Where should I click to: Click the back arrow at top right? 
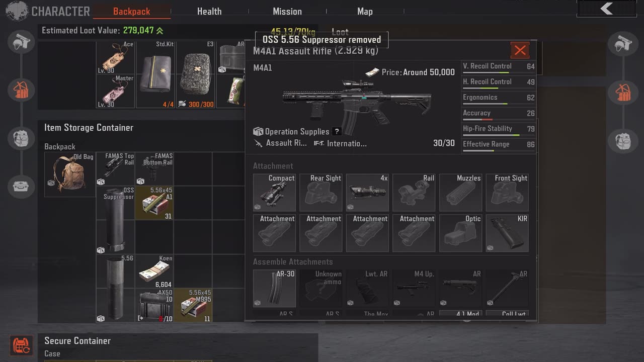point(607,9)
